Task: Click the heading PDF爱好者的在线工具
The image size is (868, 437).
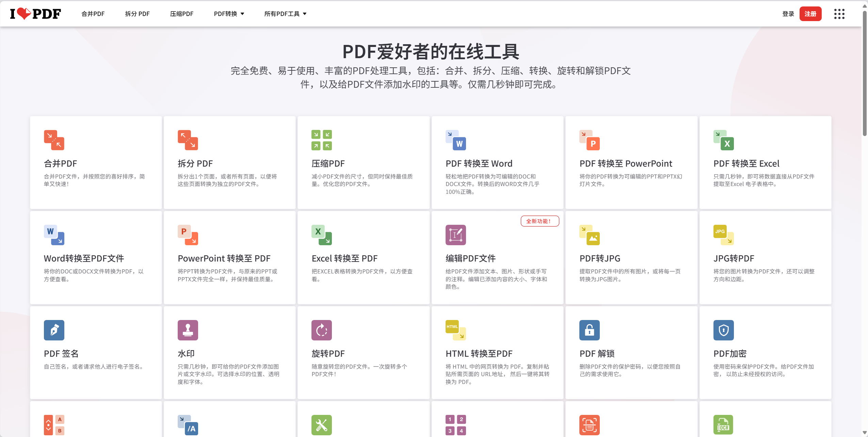Action: (x=431, y=52)
